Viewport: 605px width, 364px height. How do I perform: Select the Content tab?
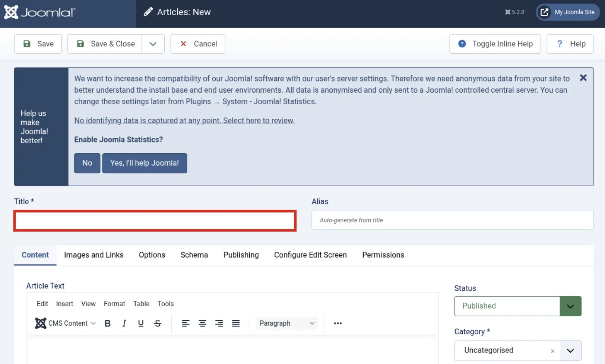click(35, 255)
